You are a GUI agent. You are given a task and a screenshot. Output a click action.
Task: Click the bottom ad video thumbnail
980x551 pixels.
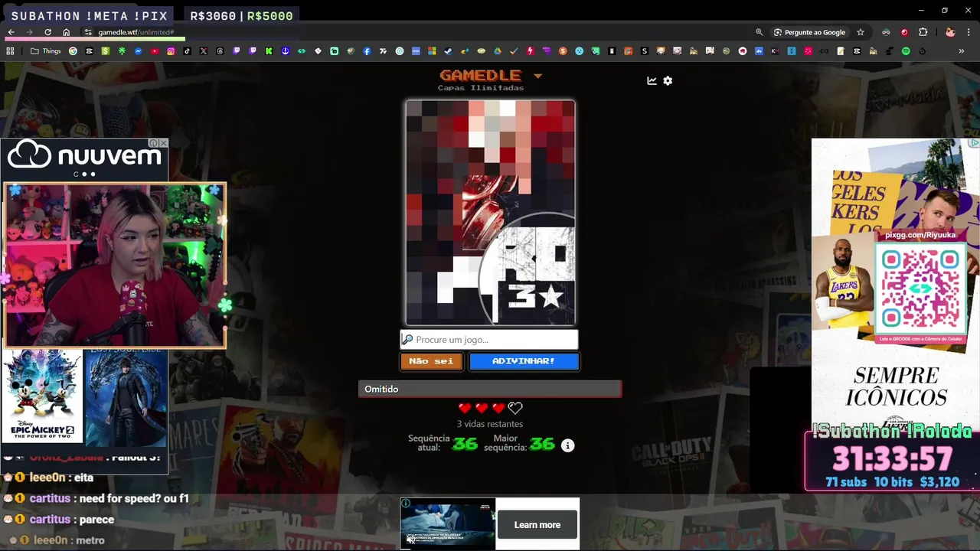[x=448, y=524]
